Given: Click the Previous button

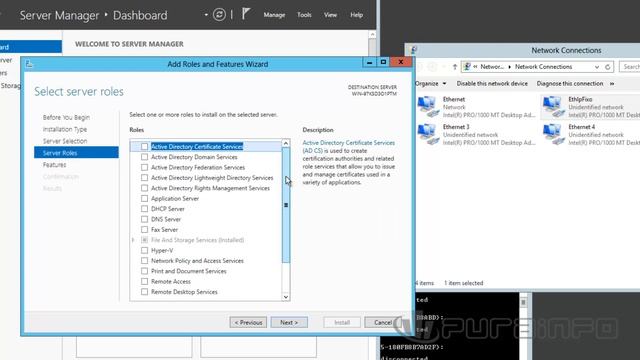Looking at the screenshot, I should (x=248, y=322).
